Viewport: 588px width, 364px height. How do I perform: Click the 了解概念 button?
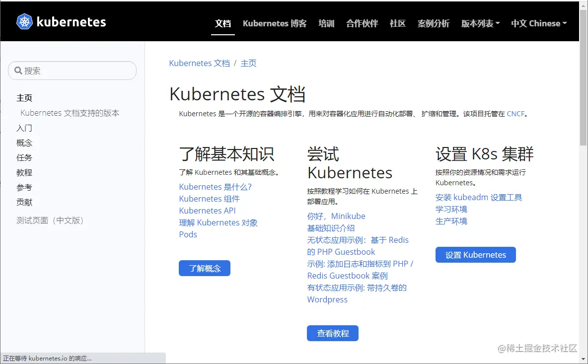coord(205,268)
